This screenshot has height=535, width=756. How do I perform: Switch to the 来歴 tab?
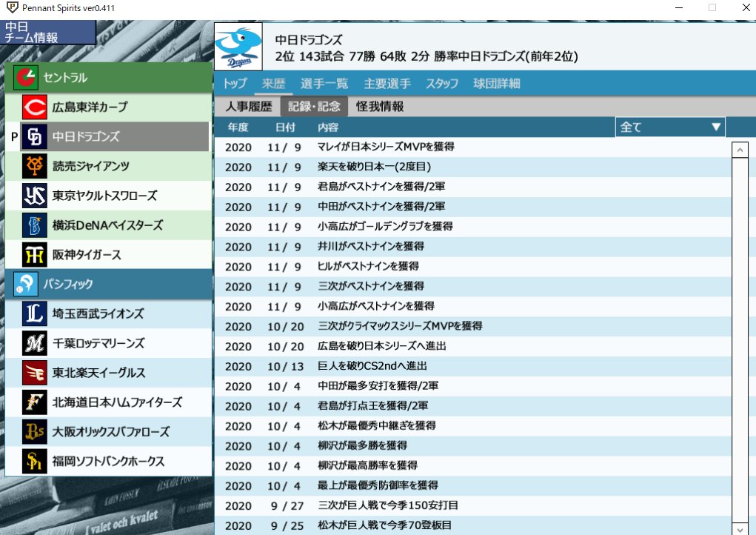point(274,84)
